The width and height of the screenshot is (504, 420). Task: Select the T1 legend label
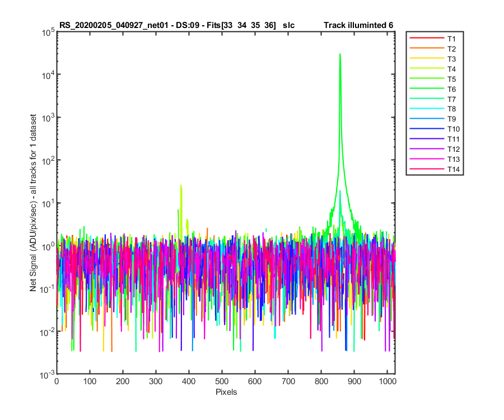[x=451, y=39]
